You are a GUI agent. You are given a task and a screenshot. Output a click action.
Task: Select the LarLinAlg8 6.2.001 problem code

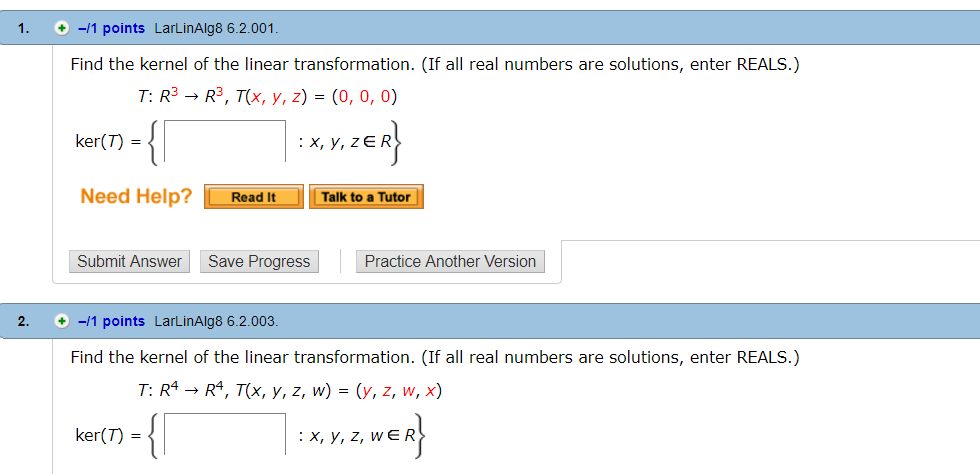[x=217, y=28]
